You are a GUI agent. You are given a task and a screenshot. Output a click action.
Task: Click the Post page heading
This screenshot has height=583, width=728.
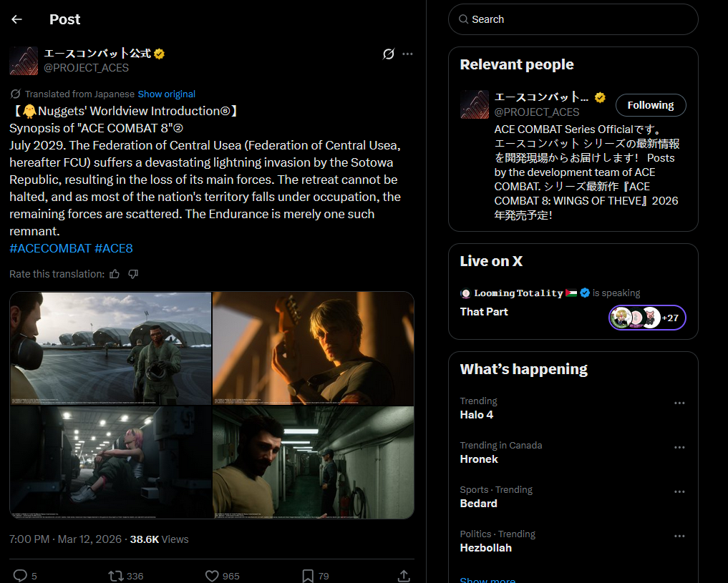click(64, 19)
